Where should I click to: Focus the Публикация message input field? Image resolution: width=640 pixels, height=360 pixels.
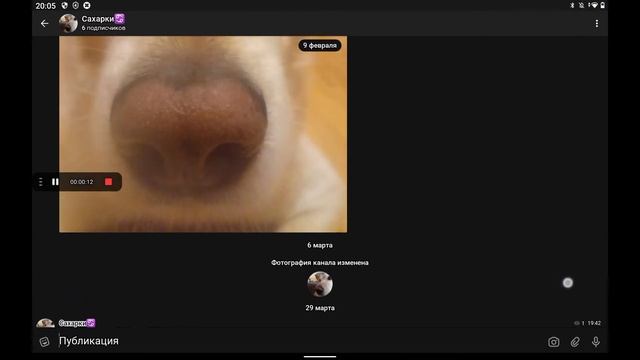point(300,341)
